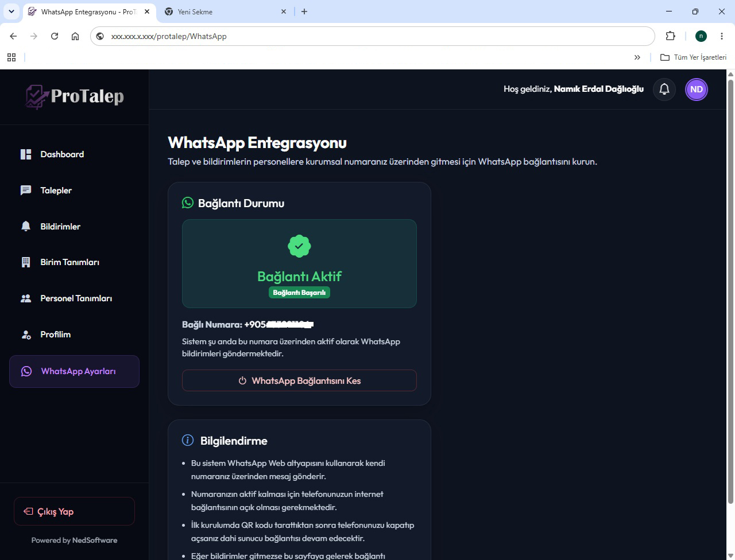Image resolution: width=735 pixels, height=560 pixels.
Task: Open notifications bell in header
Action: pos(664,89)
